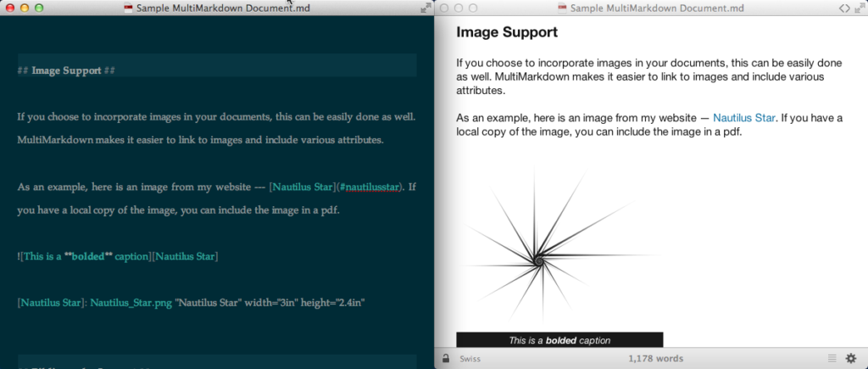868x369 pixels.
Task: Close the preview window
Action: coord(443,8)
